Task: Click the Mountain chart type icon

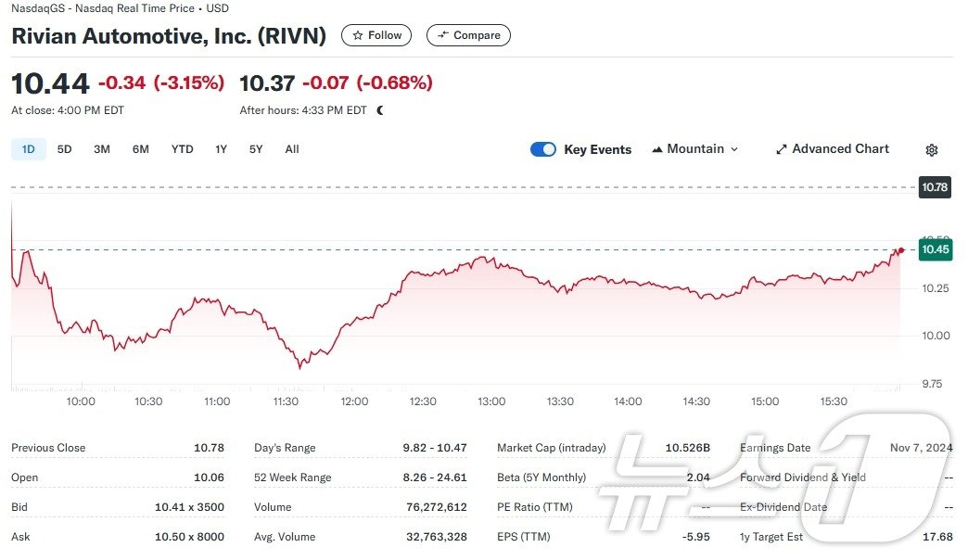Action: tap(657, 149)
